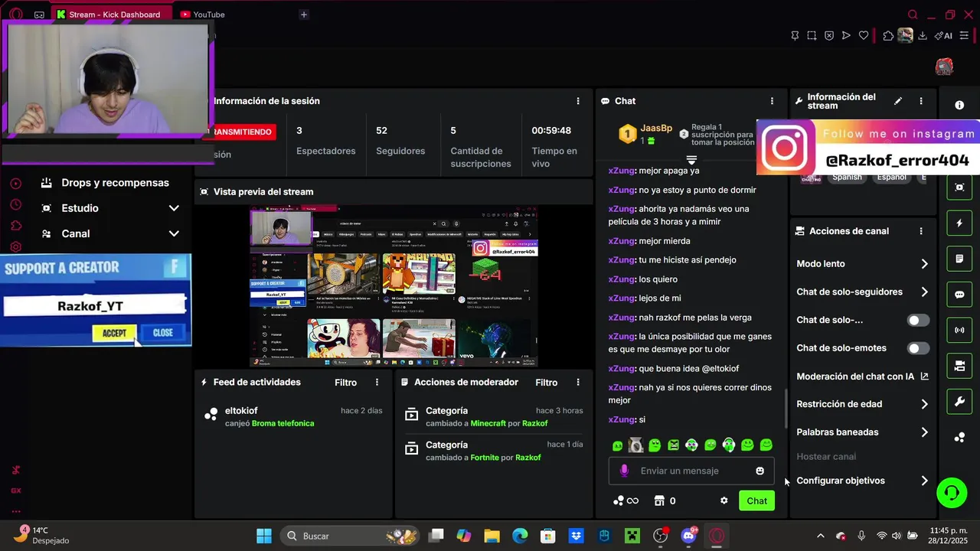Open chat settings gear icon
The width and height of the screenshot is (980, 551).
(x=724, y=500)
